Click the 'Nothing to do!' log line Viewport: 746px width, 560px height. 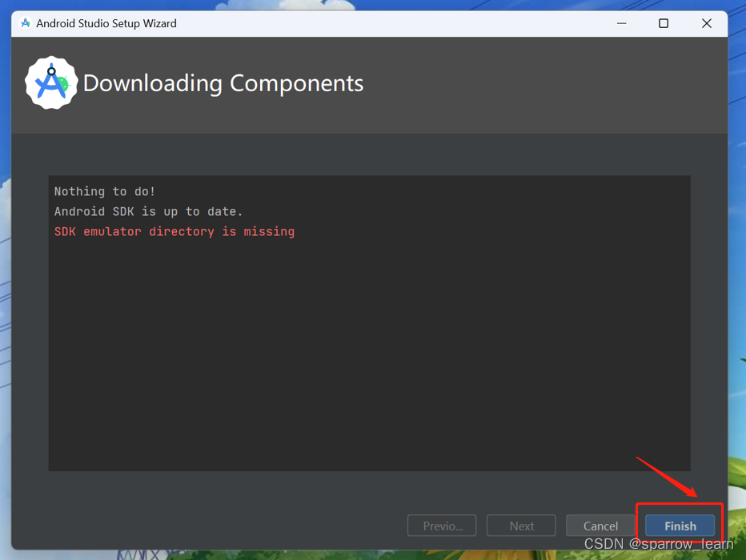105,191
